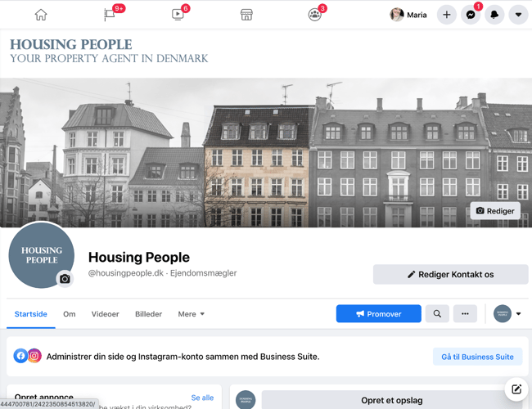Image resolution: width=532 pixels, height=409 pixels.
Task: Expand the account menu arrow
Action: click(518, 15)
